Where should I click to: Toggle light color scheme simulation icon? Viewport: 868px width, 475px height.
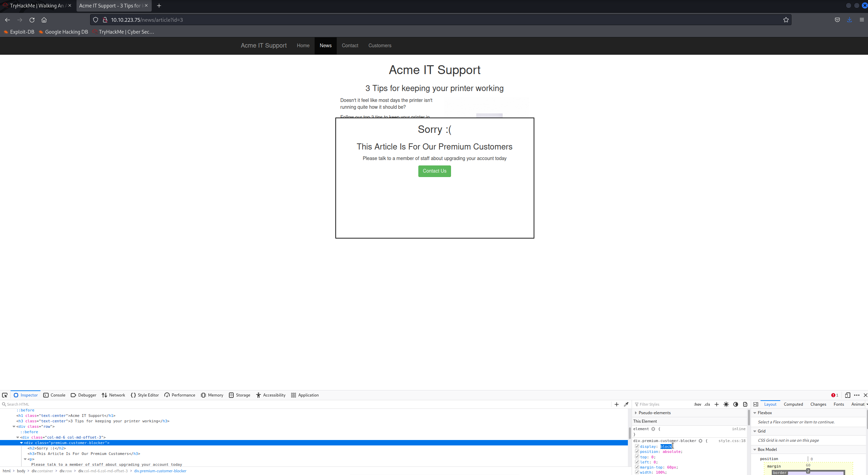tap(726, 404)
